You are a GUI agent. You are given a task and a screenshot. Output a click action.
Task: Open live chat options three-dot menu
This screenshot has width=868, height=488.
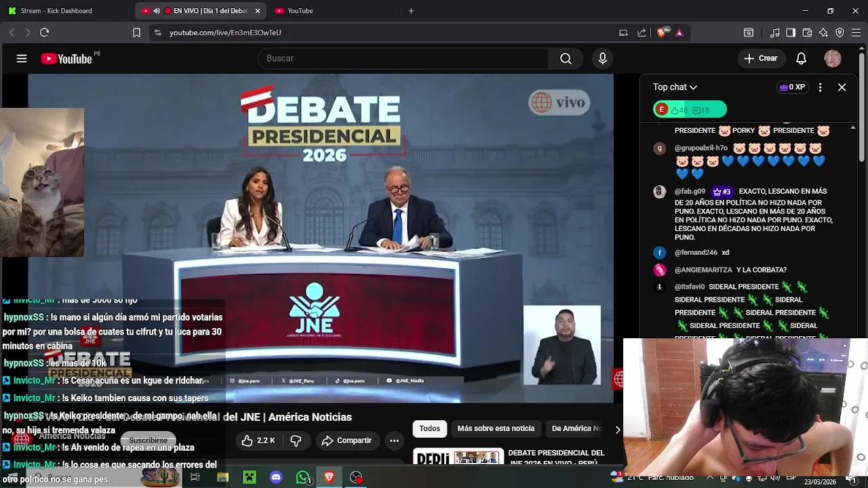pos(820,87)
